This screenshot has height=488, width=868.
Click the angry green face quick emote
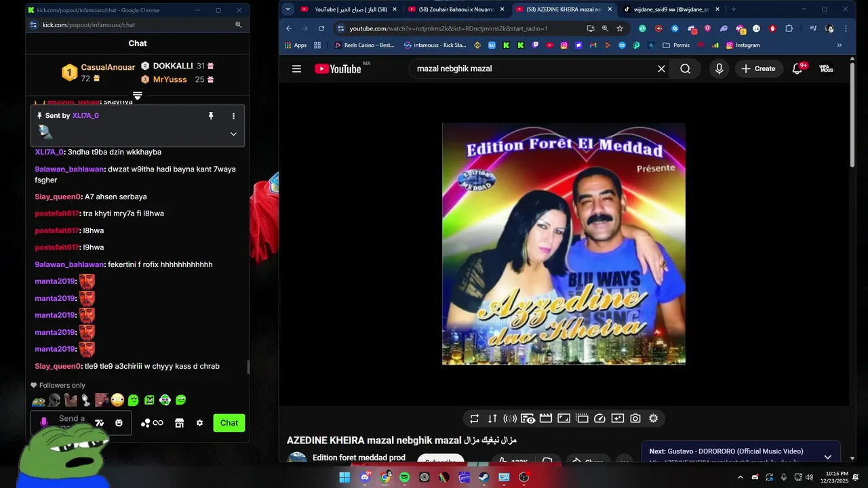click(149, 401)
